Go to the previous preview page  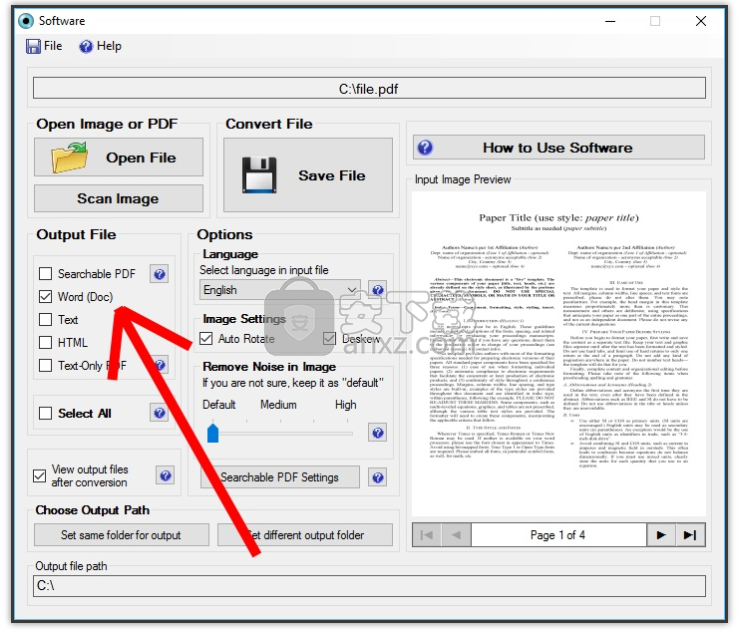[x=456, y=535]
